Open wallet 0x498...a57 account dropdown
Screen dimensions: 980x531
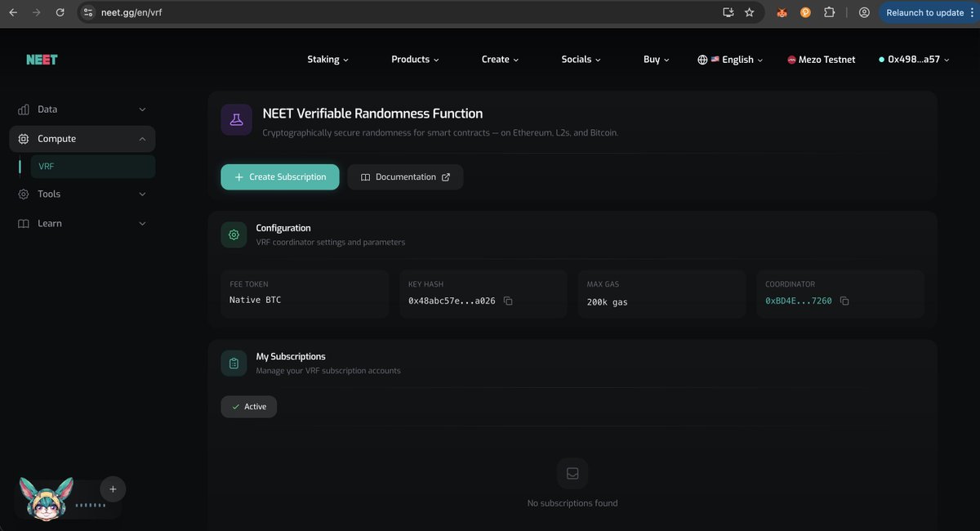click(x=914, y=60)
